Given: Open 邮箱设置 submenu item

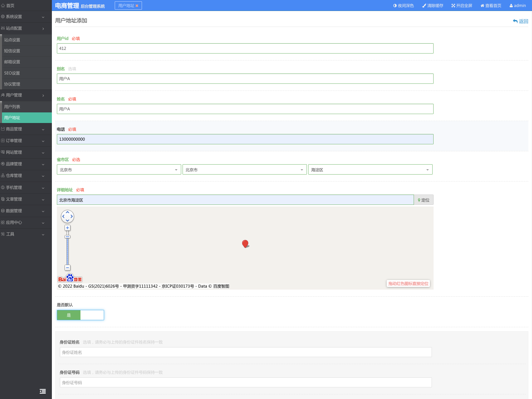Looking at the screenshot, I should [x=27, y=62].
